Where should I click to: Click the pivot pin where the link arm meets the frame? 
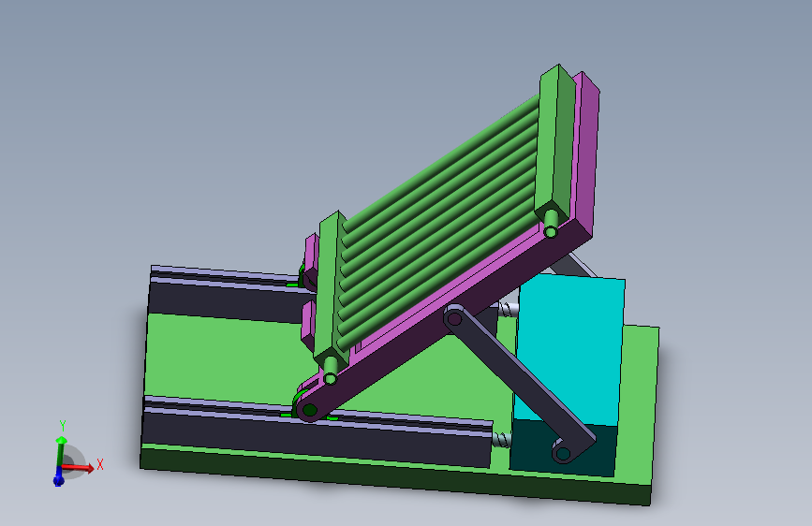[454, 318]
